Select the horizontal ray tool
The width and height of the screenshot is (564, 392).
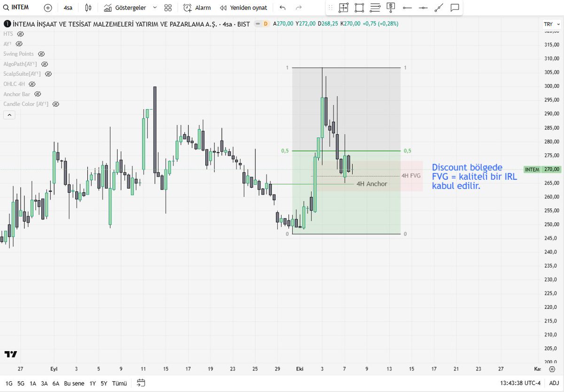[x=407, y=8]
